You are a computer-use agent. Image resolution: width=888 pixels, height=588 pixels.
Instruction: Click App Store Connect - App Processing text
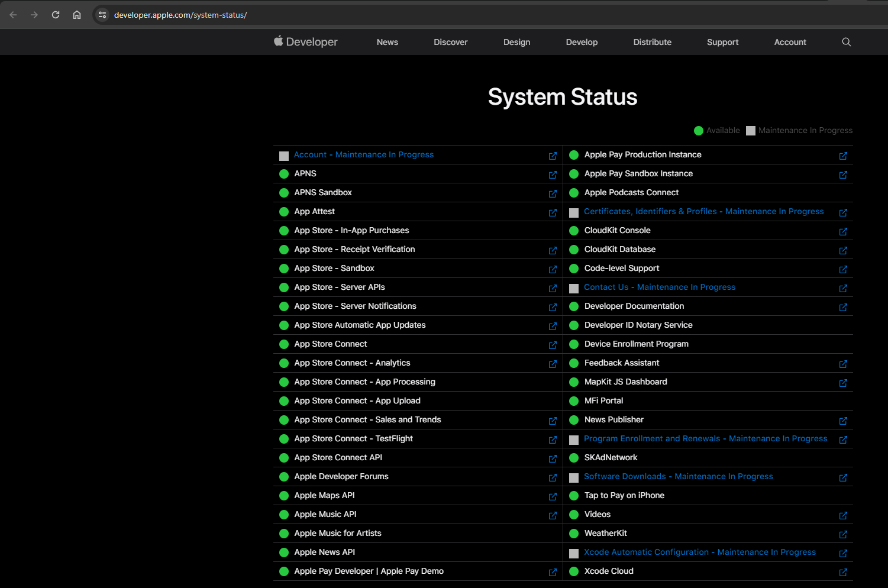tap(365, 382)
